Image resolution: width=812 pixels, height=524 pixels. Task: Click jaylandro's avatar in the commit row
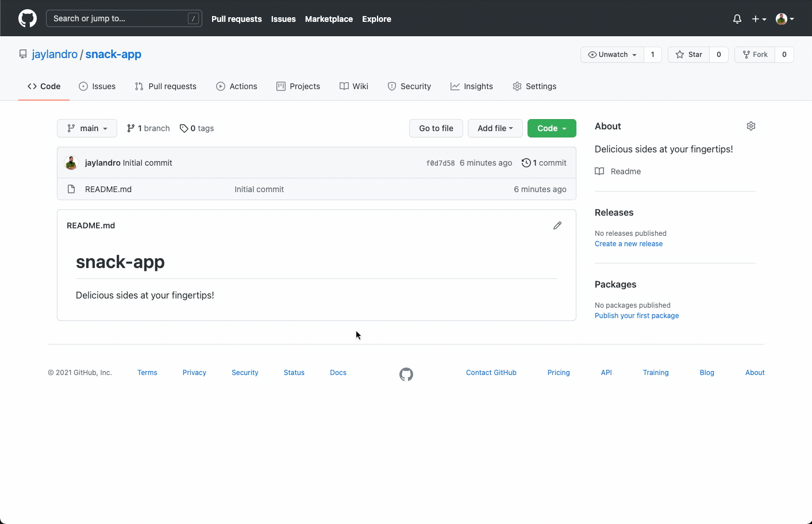point(71,163)
